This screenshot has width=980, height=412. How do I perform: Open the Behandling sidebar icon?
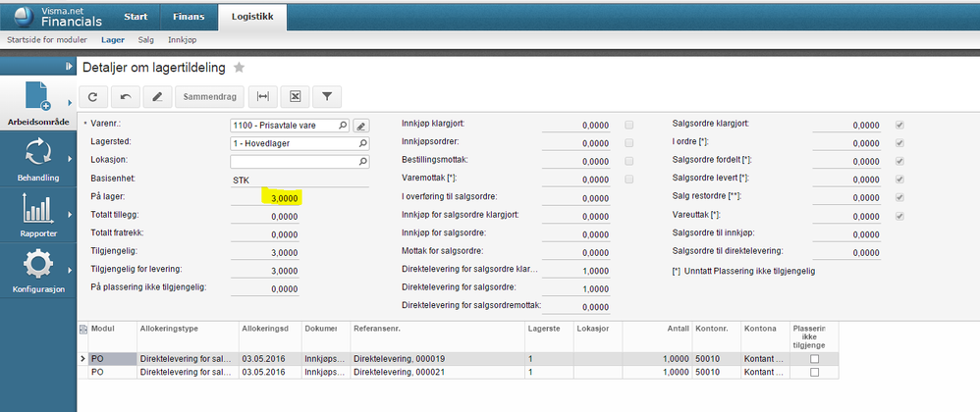[x=38, y=153]
